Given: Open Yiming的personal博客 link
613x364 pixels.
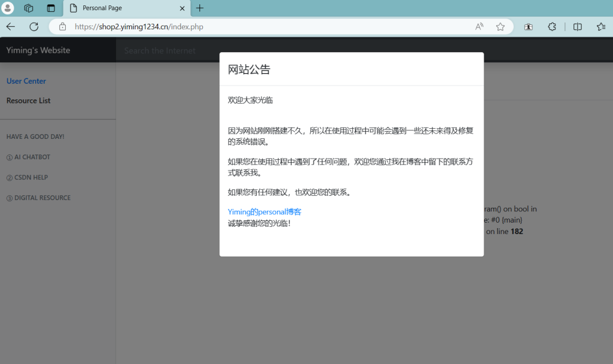Looking at the screenshot, I should tap(265, 212).
